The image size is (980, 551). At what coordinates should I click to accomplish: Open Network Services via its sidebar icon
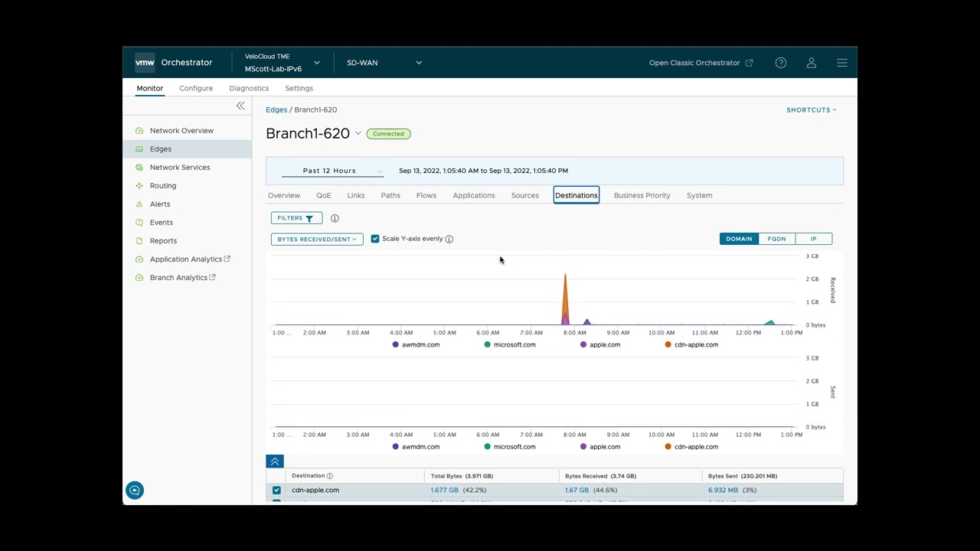[x=139, y=167]
